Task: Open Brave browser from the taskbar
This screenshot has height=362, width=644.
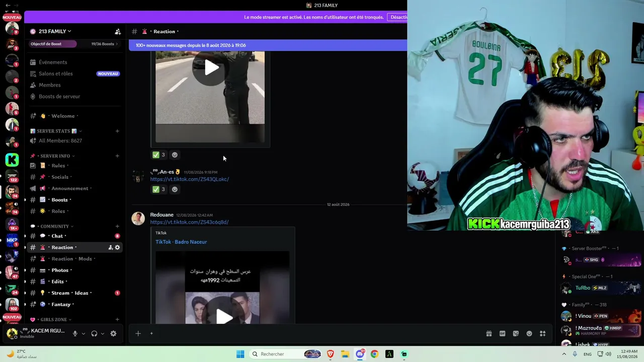Action: tap(331, 354)
